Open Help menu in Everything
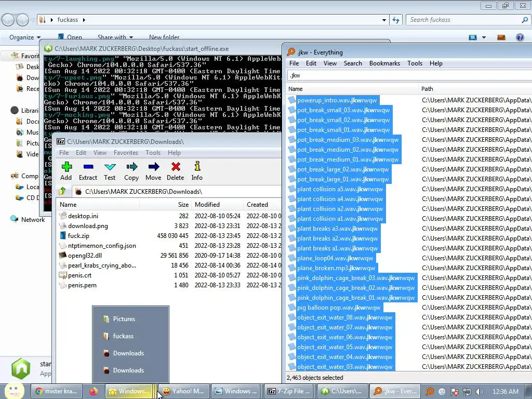This screenshot has height=399, width=532. [436, 63]
